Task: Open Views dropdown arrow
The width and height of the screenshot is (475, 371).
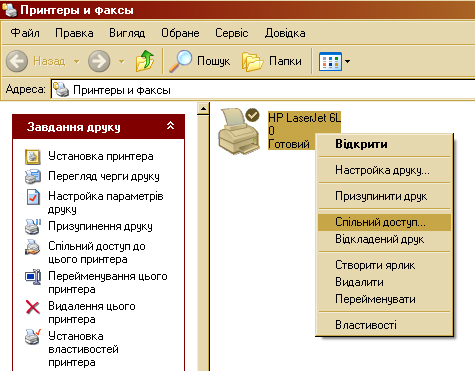Action: (x=347, y=61)
